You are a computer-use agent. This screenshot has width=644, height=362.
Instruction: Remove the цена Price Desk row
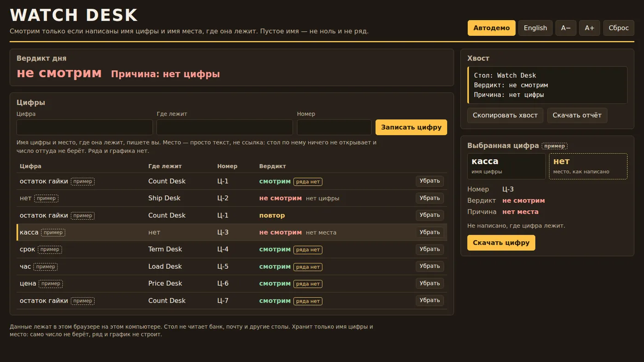430,283
